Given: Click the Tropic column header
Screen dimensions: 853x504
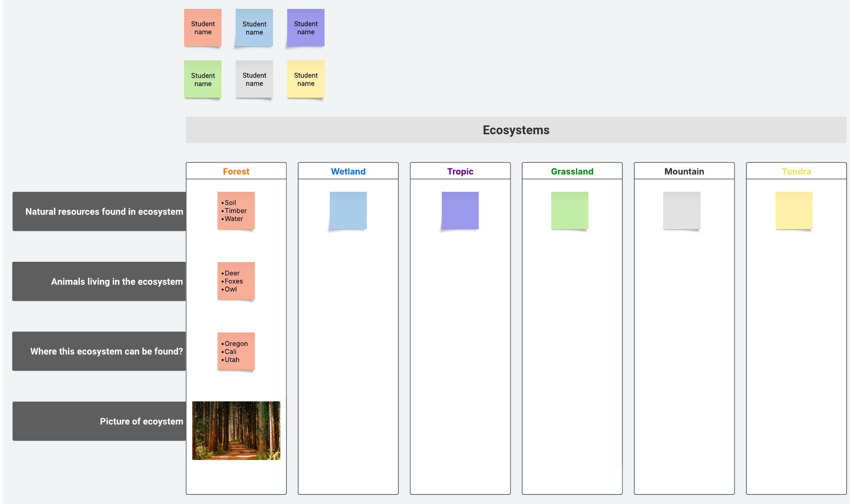Looking at the screenshot, I should pos(460,171).
